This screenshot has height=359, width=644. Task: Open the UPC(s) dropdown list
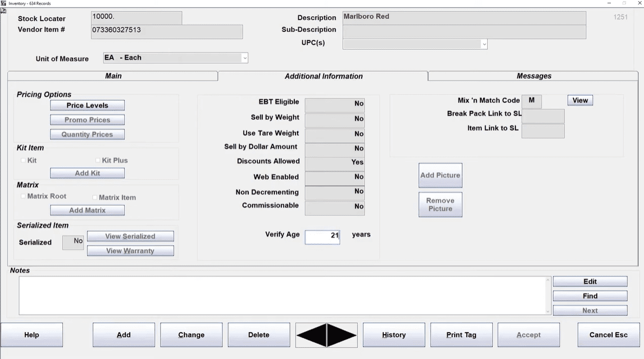pos(484,44)
